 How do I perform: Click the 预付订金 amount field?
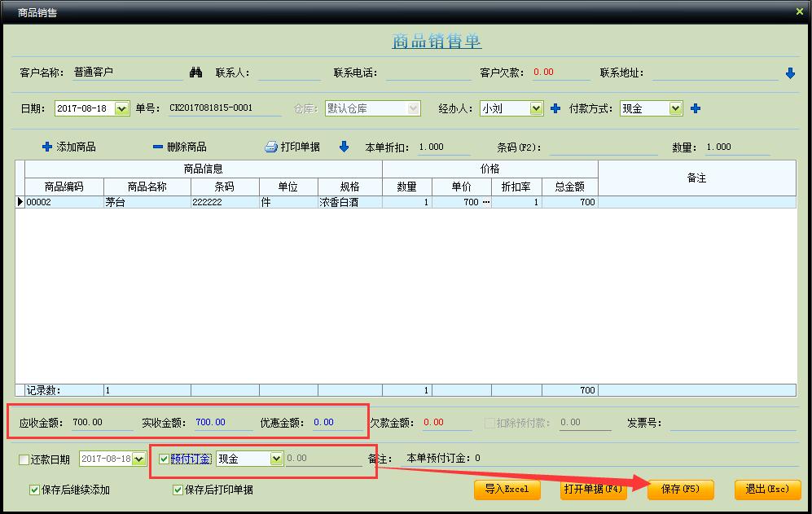pyautogui.click(x=323, y=459)
